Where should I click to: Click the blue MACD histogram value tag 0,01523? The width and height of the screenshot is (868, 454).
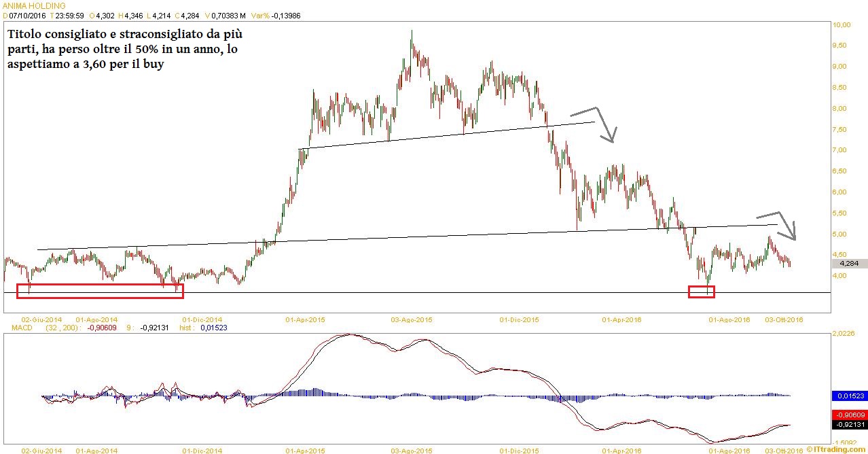(x=848, y=395)
